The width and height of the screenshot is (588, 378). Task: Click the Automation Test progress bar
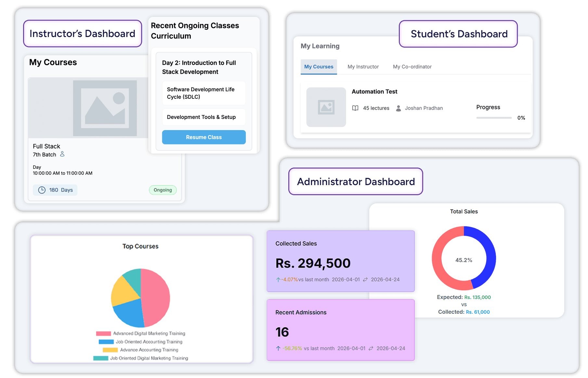click(x=494, y=118)
